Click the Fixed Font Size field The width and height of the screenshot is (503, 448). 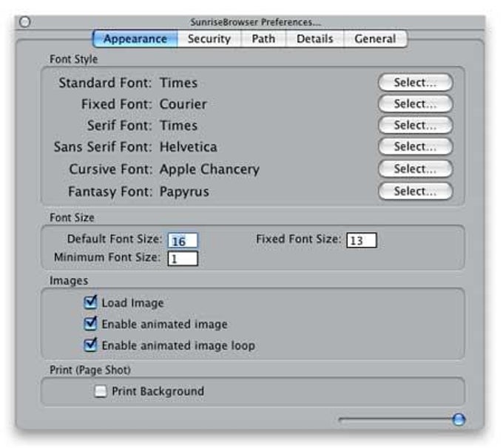click(361, 240)
